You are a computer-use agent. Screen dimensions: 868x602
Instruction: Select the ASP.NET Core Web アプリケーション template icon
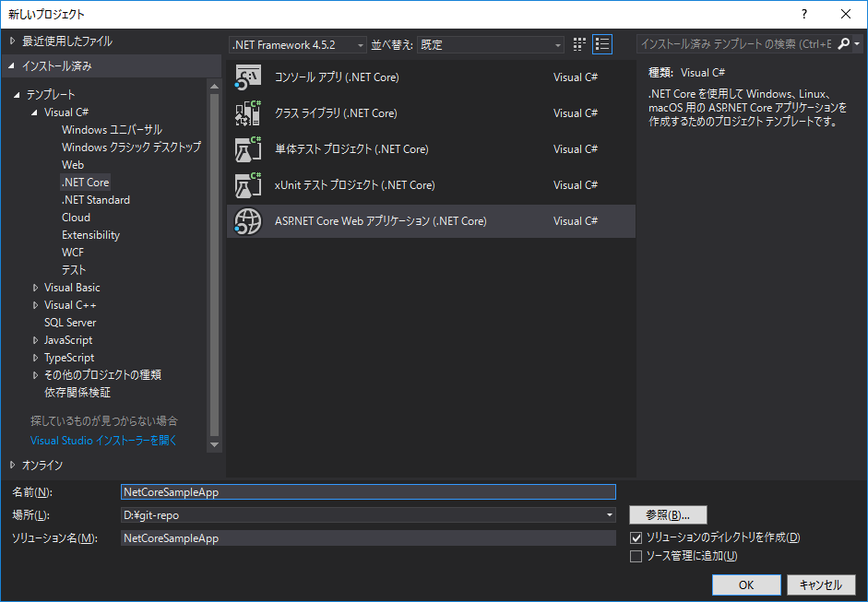[x=248, y=220]
